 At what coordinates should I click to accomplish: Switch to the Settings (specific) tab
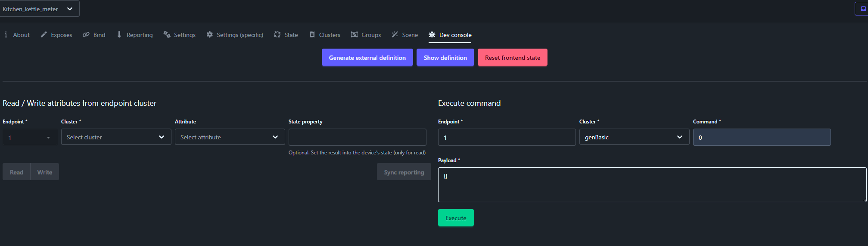tap(235, 35)
